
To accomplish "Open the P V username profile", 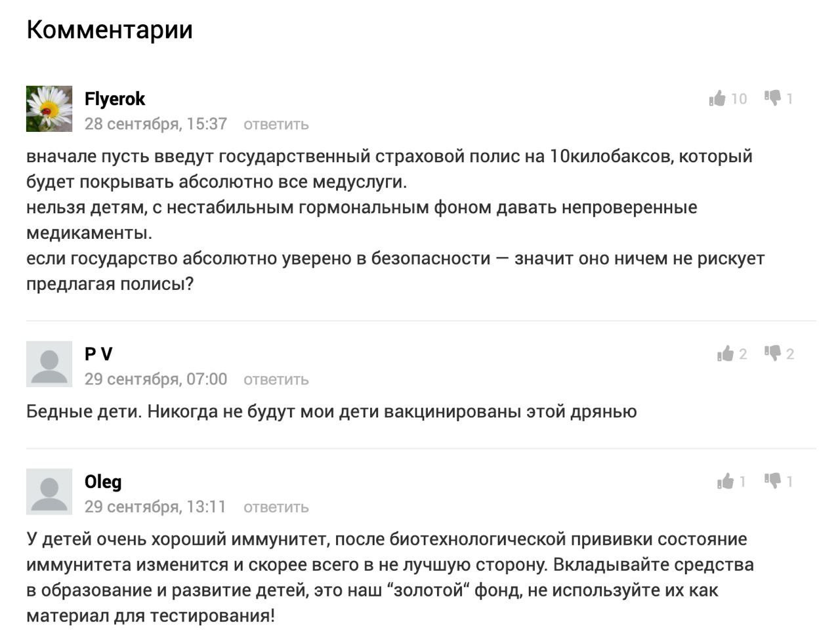I will (x=98, y=354).
